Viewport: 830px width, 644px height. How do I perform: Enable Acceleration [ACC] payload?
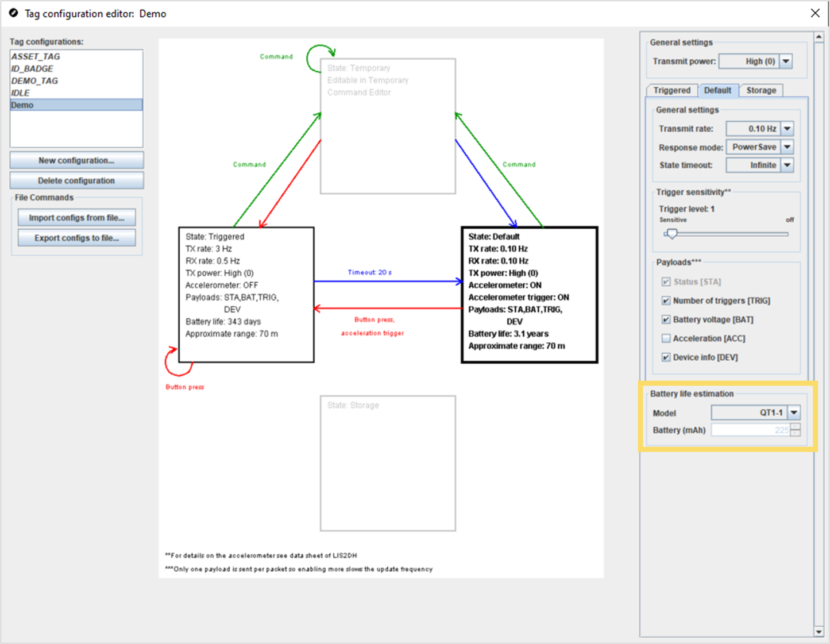[x=666, y=338]
